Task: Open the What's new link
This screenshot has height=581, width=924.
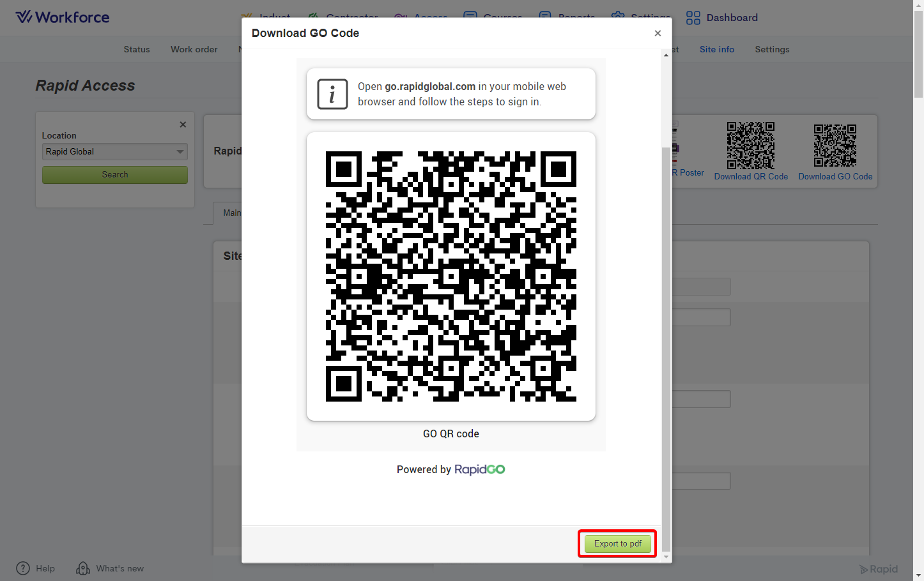Action: [x=120, y=568]
